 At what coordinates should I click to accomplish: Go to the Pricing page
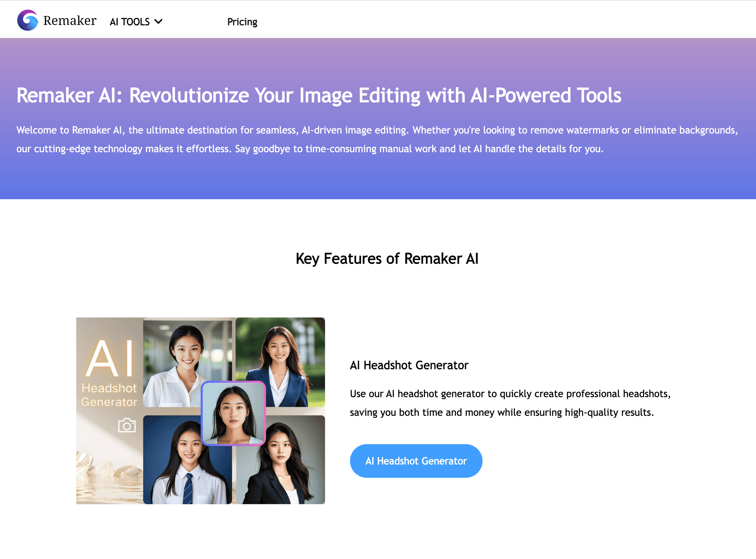coord(242,22)
